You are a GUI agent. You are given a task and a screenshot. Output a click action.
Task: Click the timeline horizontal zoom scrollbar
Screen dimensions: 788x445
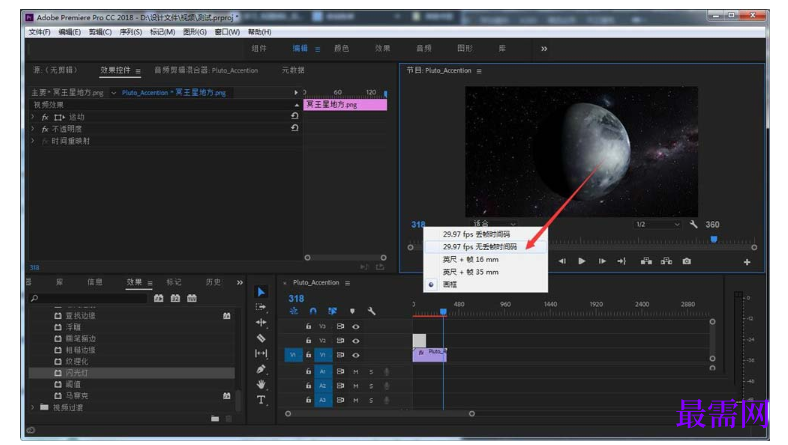pyautogui.click(x=380, y=414)
